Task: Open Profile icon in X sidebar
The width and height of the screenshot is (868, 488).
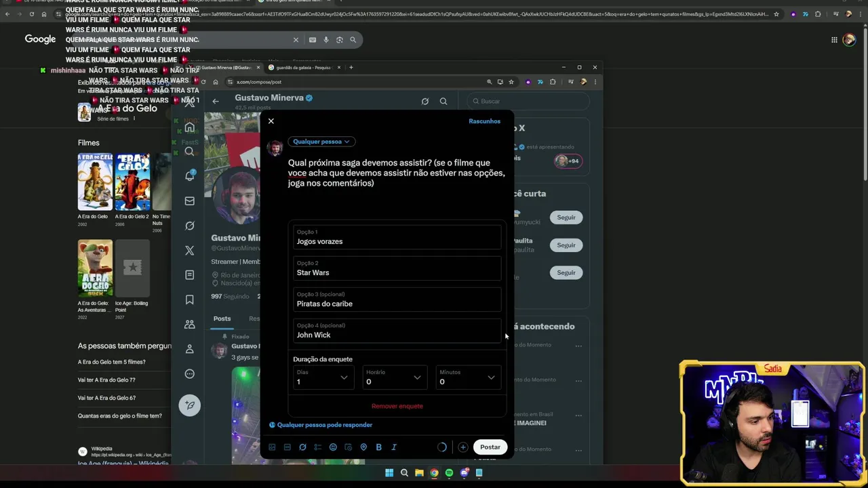Action: 190,349
